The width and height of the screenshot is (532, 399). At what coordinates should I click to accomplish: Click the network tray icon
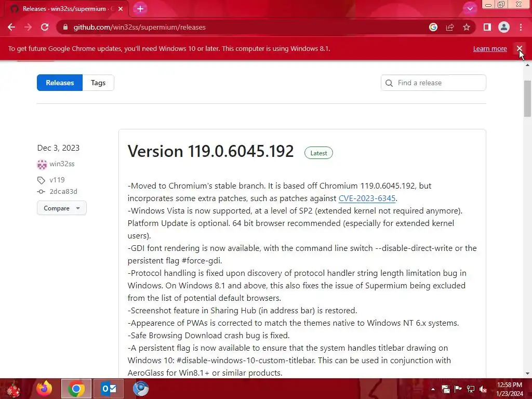471,389
